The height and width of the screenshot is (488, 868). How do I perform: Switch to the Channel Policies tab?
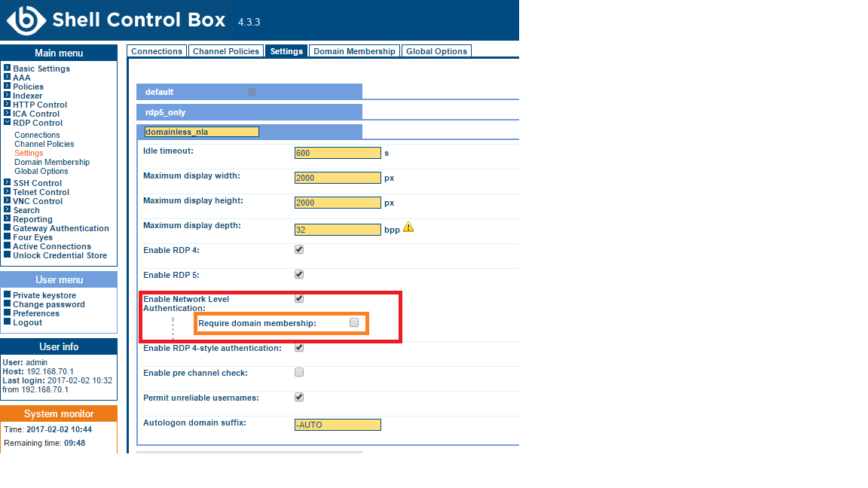(226, 51)
